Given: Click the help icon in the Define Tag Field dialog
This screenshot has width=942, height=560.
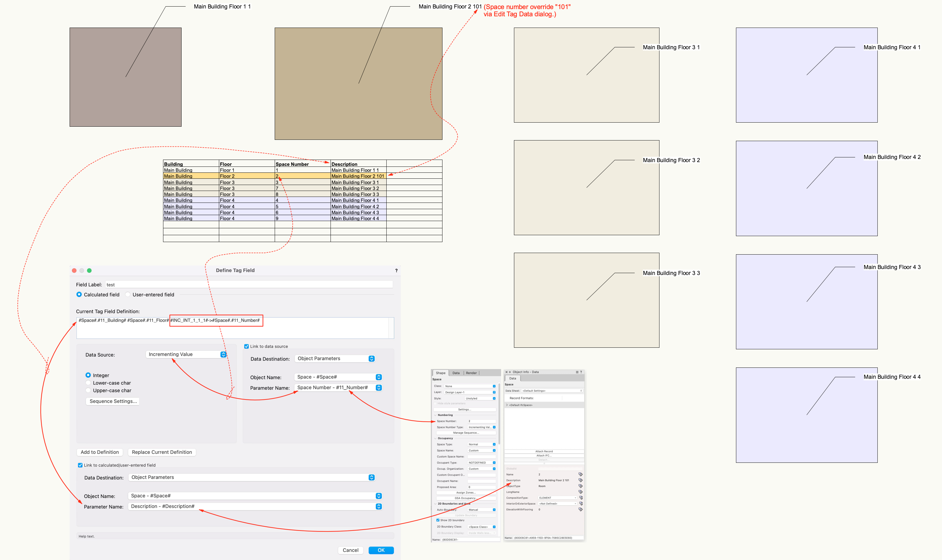Looking at the screenshot, I should coord(396,270).
